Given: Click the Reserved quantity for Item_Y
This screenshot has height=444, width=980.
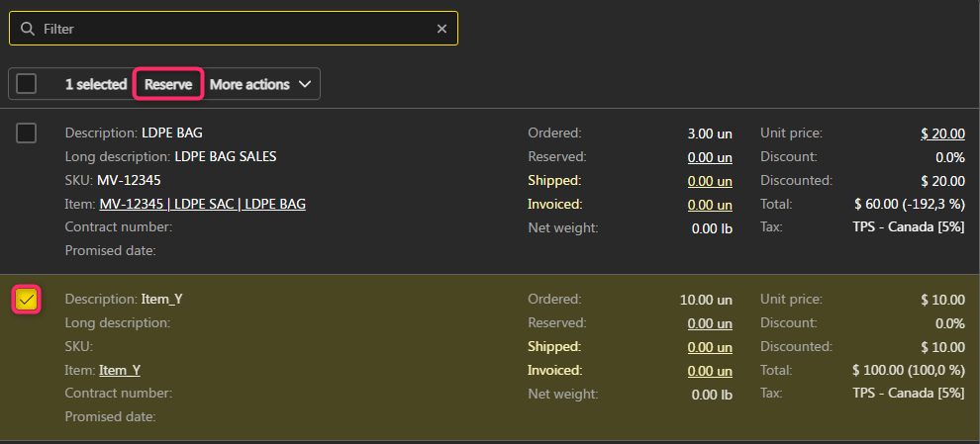Looking at the screenshot, I should (x=710, y=322).
